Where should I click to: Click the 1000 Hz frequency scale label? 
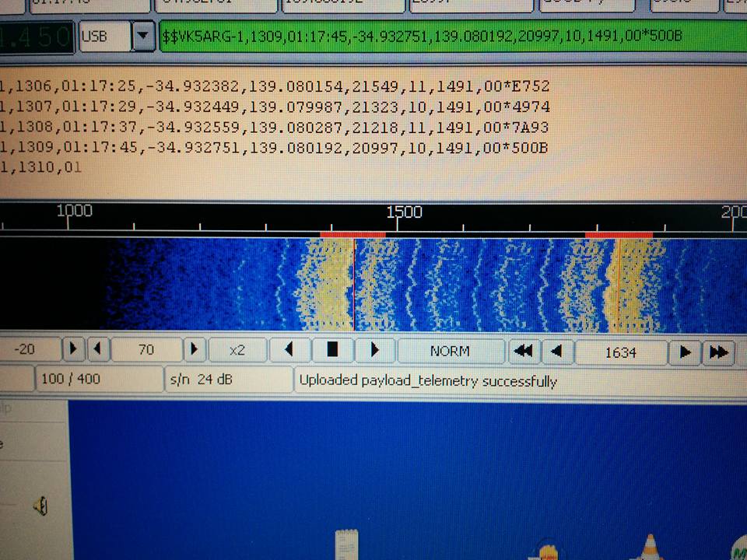coord(75,211)
